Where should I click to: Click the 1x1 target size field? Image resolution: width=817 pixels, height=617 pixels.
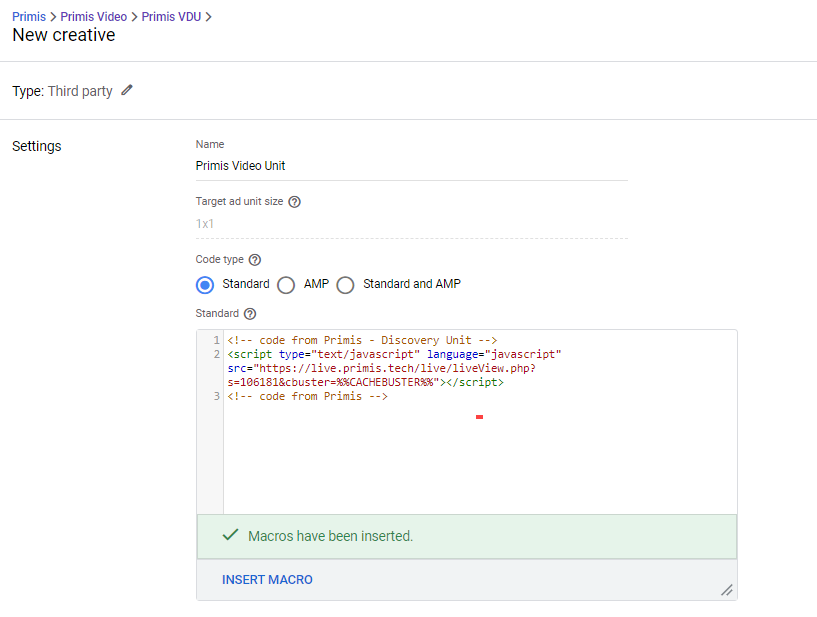pos(412,224)
